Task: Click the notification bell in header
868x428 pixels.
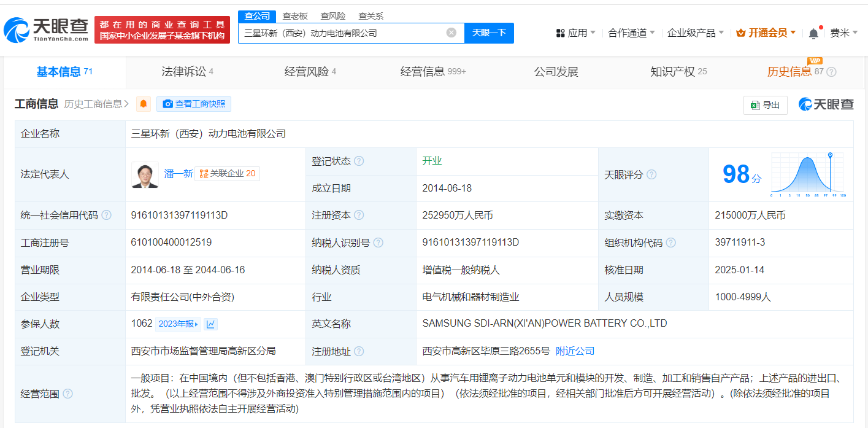Action: pyautogui.click(x=813, y=33)
